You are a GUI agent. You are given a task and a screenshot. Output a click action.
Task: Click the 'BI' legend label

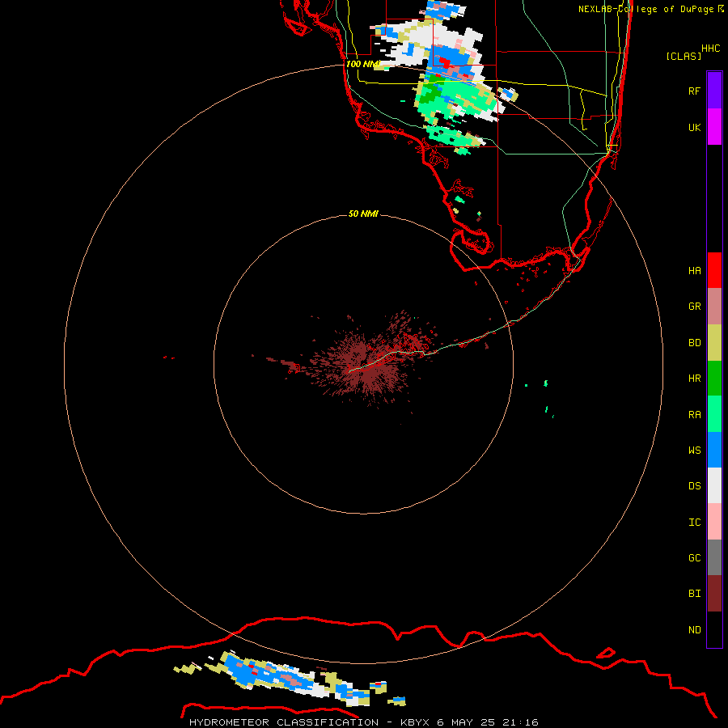694,594
